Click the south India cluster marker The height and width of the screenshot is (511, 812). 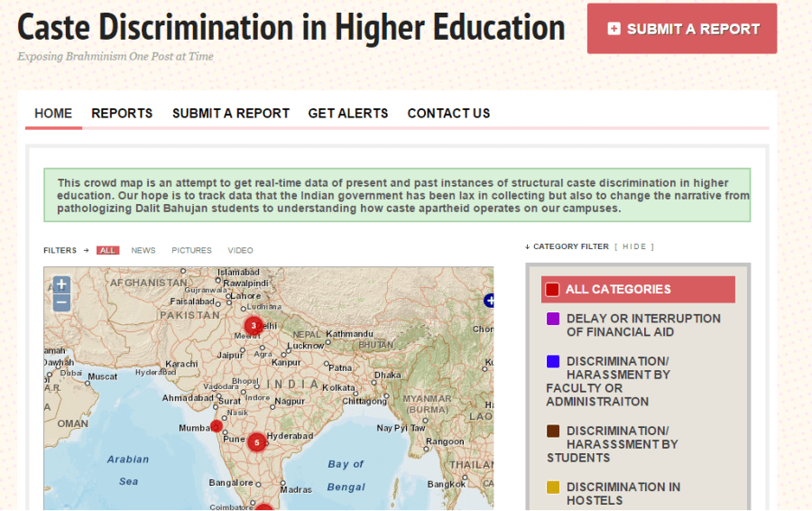pyautogui.click(x=263, y=507)
